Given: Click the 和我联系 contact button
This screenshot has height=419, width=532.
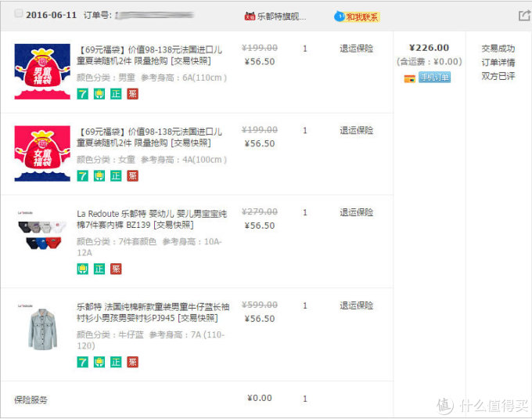Looking at the screenshot, I should [x=357, y=16].
